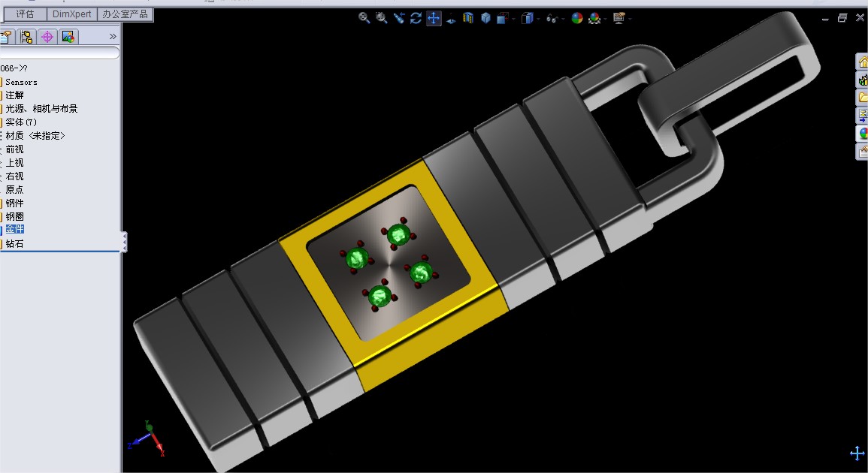Select the 钢圈 feature
Viewport: 868px width, 473px height.
coord(14,216)
